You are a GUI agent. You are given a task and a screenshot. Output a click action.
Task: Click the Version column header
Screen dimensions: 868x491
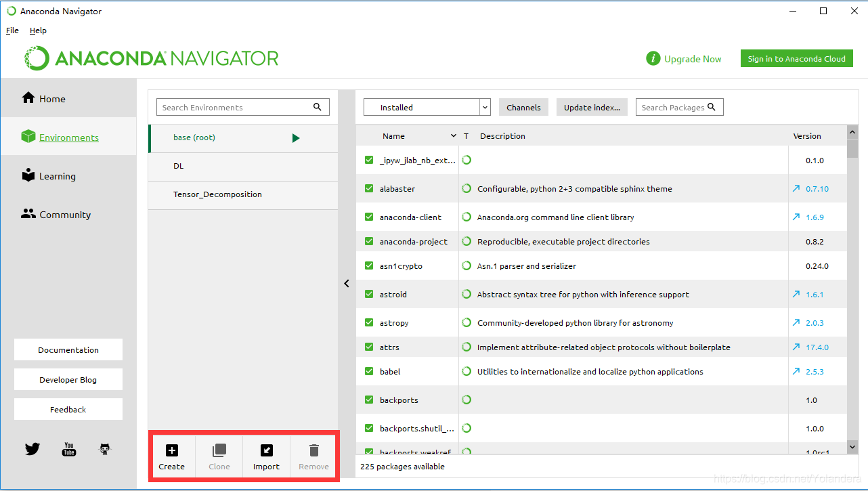pos(807,136)
